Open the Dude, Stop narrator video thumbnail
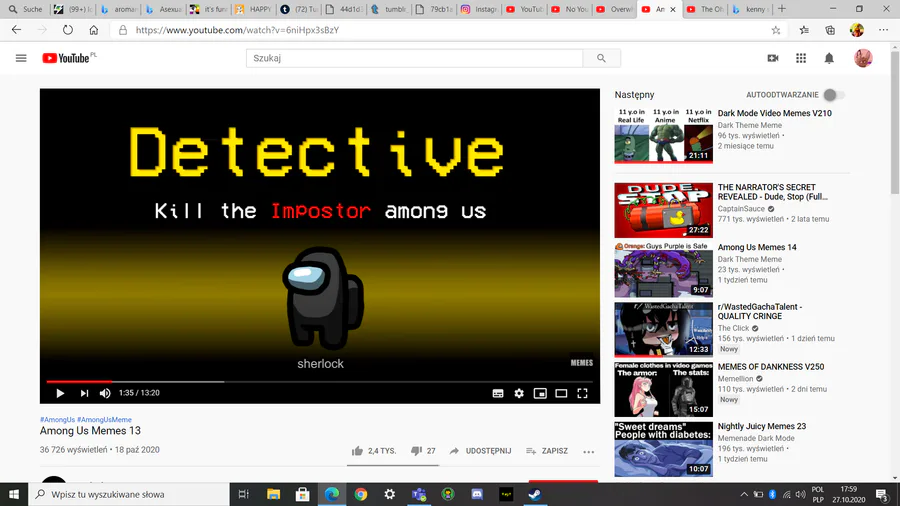Viewport: 900px width, 506px height. [664, 210]
